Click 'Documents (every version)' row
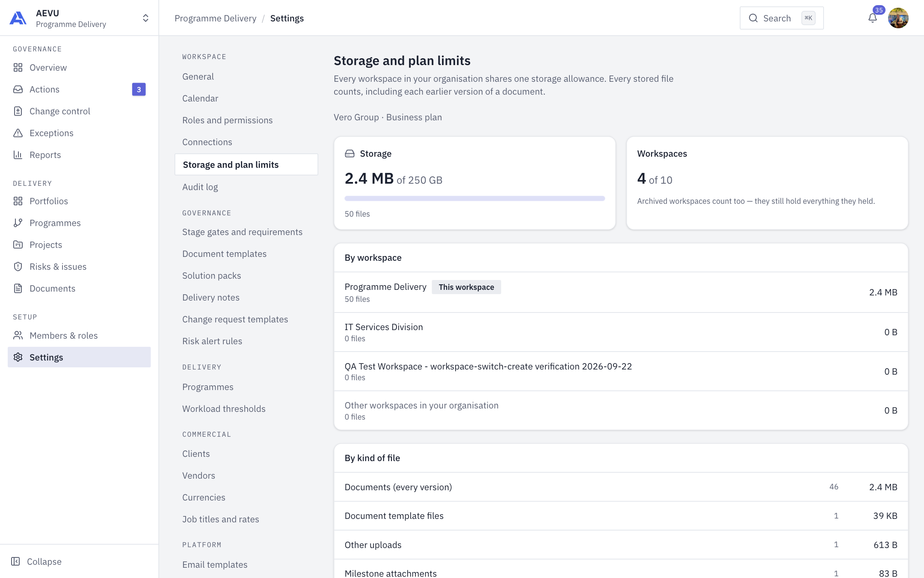924x578 pixels. tap(621, 487)
